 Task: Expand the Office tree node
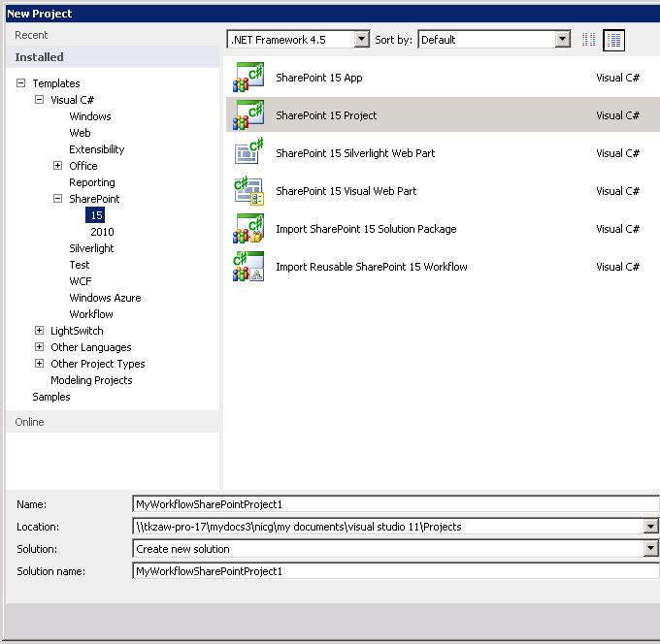click(x=57, y=165)
